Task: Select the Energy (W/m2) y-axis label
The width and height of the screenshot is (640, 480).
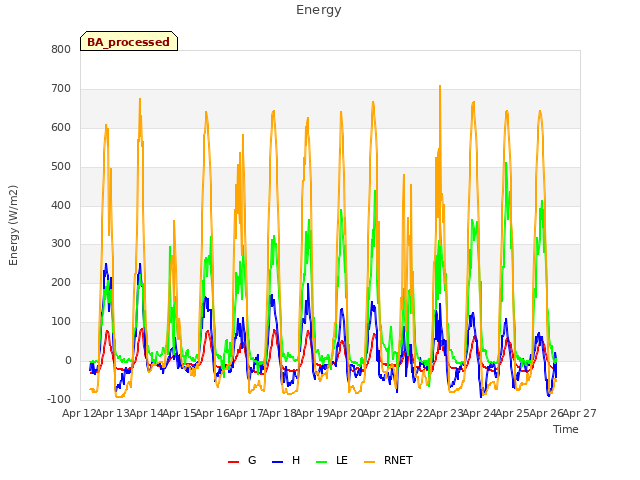Action: pos(13,225)
